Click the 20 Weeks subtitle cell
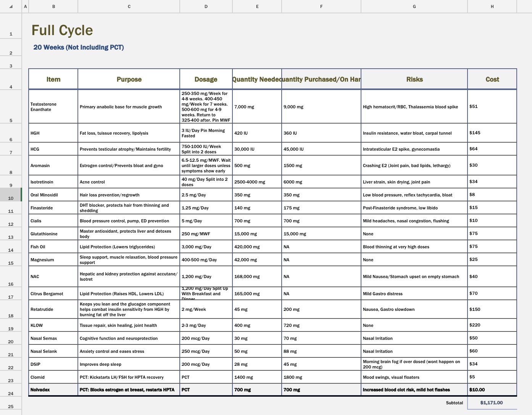 [x=79, y=47]
